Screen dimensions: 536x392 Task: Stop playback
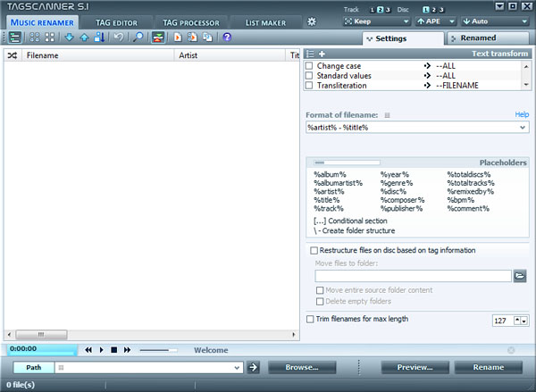(x=114, y=350)
